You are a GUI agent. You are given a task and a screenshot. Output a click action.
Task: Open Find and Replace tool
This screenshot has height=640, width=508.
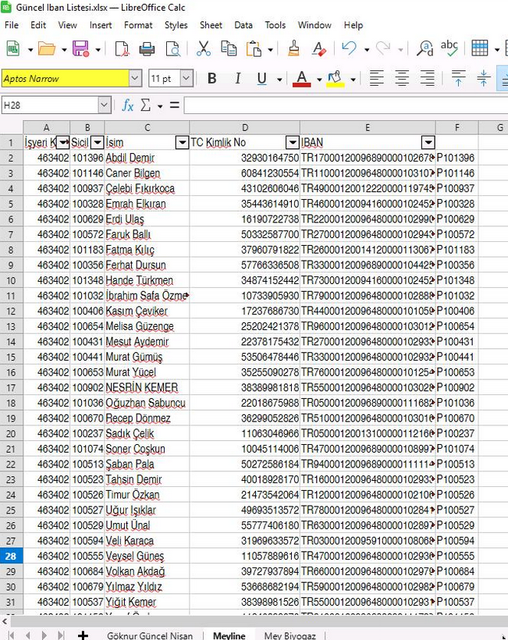coord(425,49)
